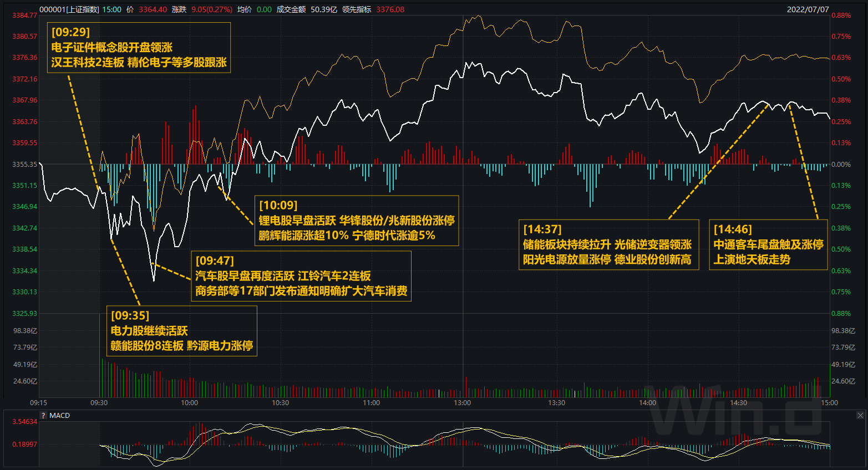Click the 3338.54 price axis label
This screenshot has width=868, height=470.
[x=25, y=249]
